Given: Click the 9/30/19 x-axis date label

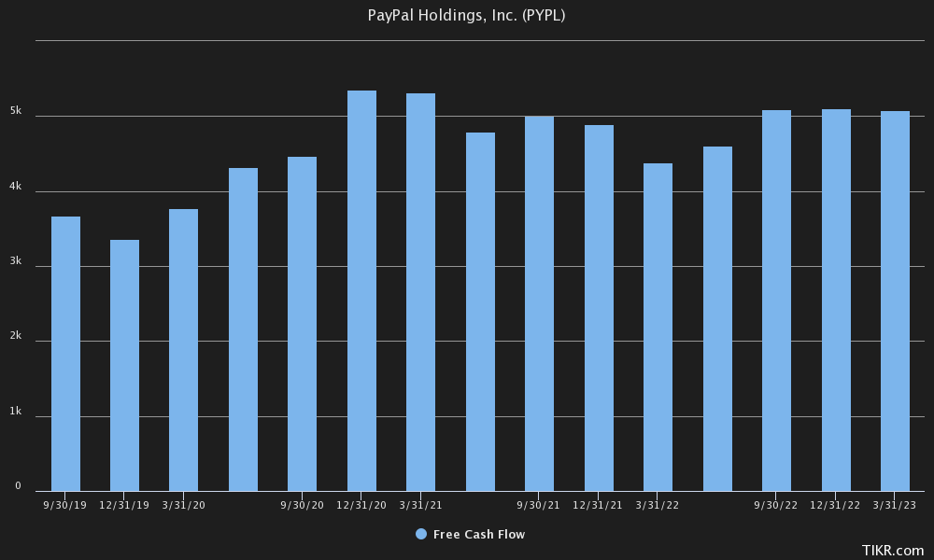Looking at the screenshot, I should pyautogui.click(x=65, y=505).
